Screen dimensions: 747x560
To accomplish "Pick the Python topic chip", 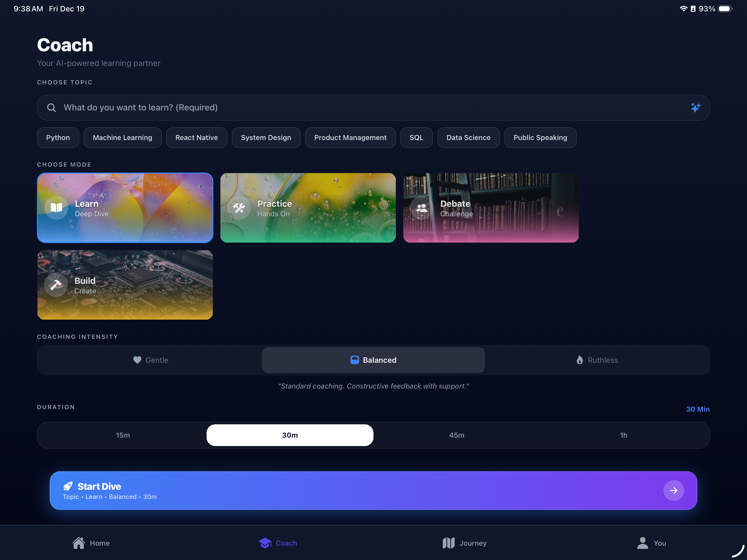I will click(58, 137).
